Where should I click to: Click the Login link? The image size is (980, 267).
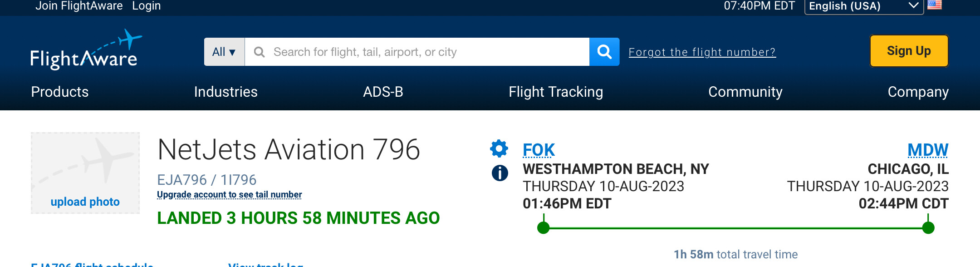point(146,6)
